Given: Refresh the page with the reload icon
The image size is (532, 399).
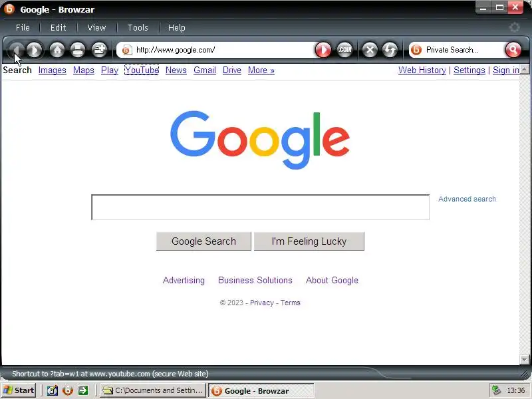Looking at the screenshot, I should click(390, 51).
